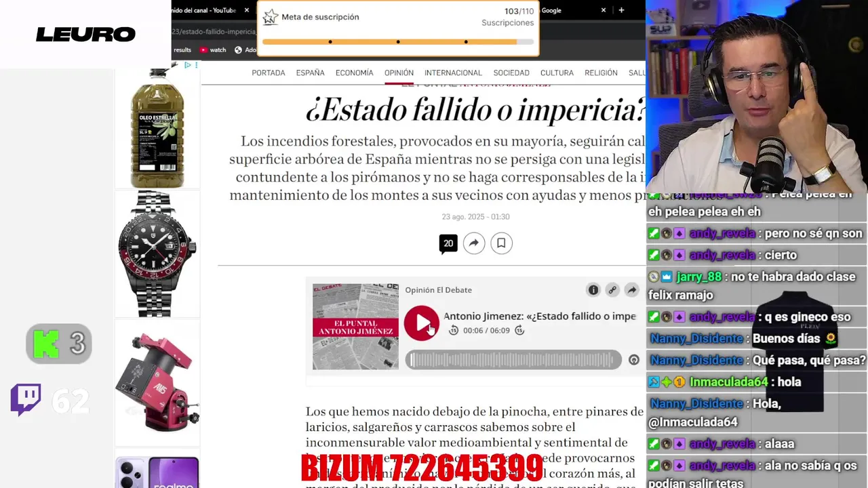Open RELIGIÓN section

pyautogui.click(x=601, y=73)
